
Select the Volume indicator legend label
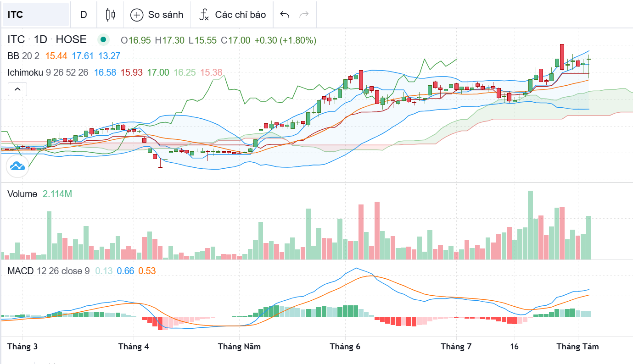[x=22, y=194]
